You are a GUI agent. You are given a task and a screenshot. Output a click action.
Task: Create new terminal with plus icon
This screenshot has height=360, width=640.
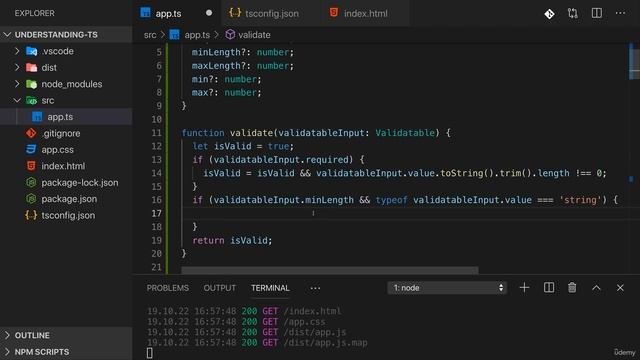point(524,288)
